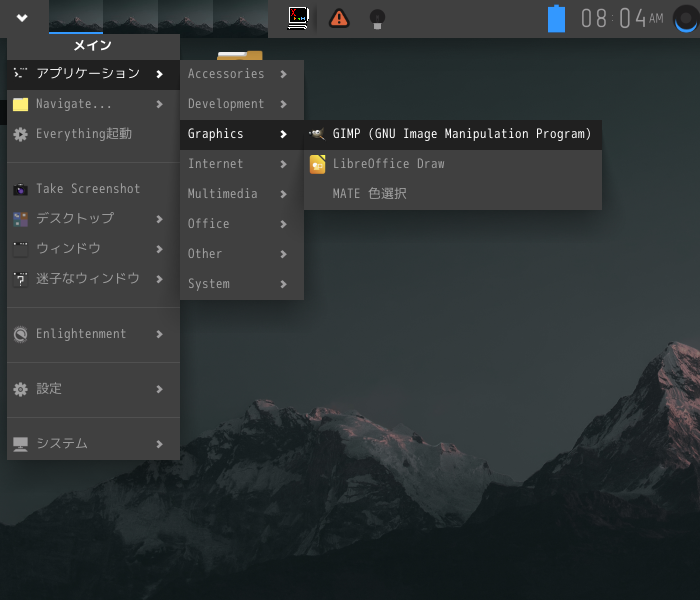
Task: Open the System category submenu
Action: (x=242, y=284)
